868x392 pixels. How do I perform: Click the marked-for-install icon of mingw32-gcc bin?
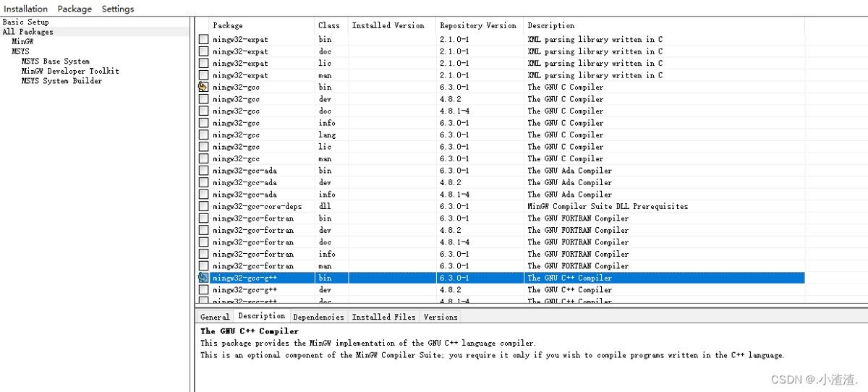[203, 87]
